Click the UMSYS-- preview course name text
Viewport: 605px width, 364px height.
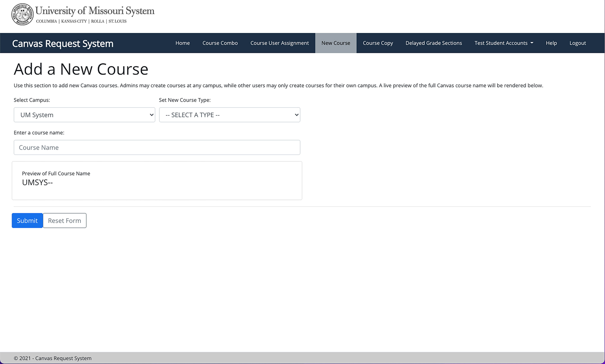click(37, 182)
